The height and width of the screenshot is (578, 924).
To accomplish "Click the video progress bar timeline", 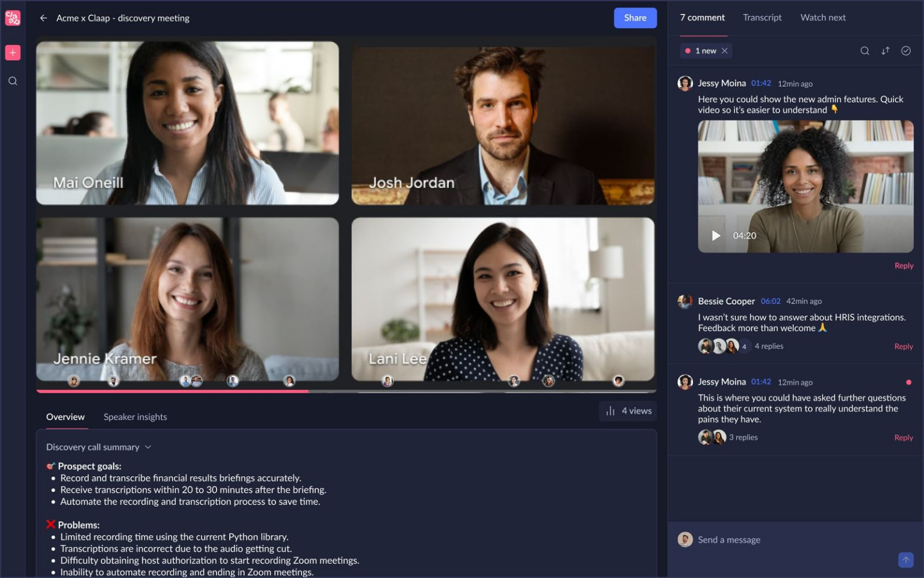I will (346, 391).
